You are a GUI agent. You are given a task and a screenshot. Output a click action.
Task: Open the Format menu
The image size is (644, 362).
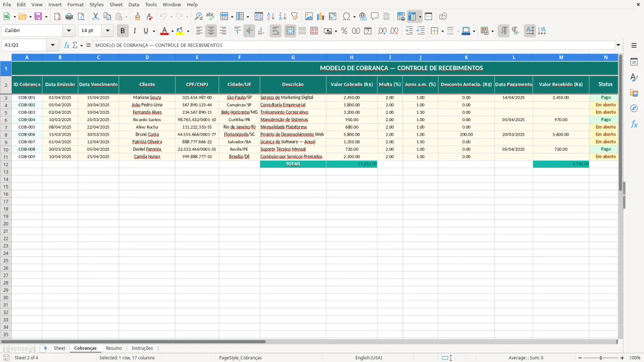pos(75,4)
